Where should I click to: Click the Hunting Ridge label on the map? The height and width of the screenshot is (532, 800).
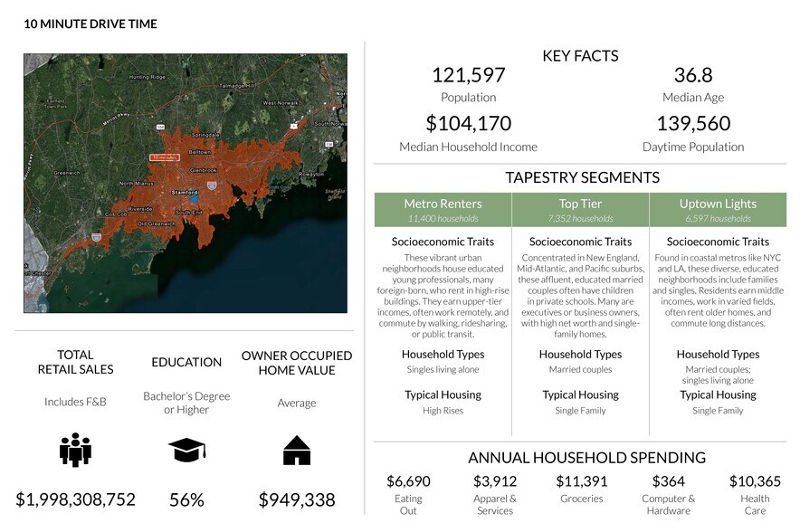point(147,77)
